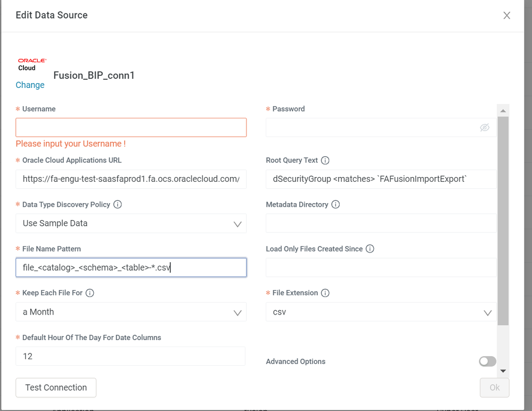Open Data Type Discovery Policy dropdown
Image resolution: width=532 pixels, height=411 pixels.
(x=131, y=224)
